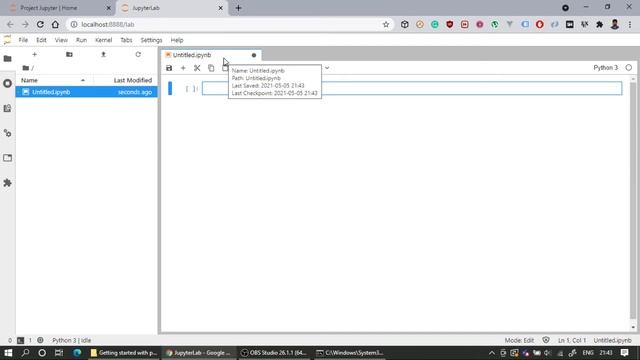Create a new folder in file browser
The width and height of the screenshot is (640, 360).
pos(69,54)
